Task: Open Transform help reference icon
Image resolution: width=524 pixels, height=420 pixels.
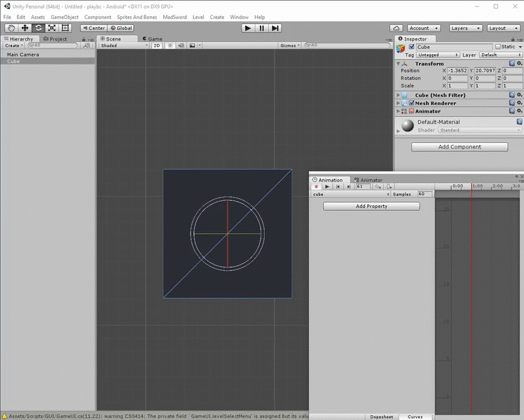Action: (511, 63)
